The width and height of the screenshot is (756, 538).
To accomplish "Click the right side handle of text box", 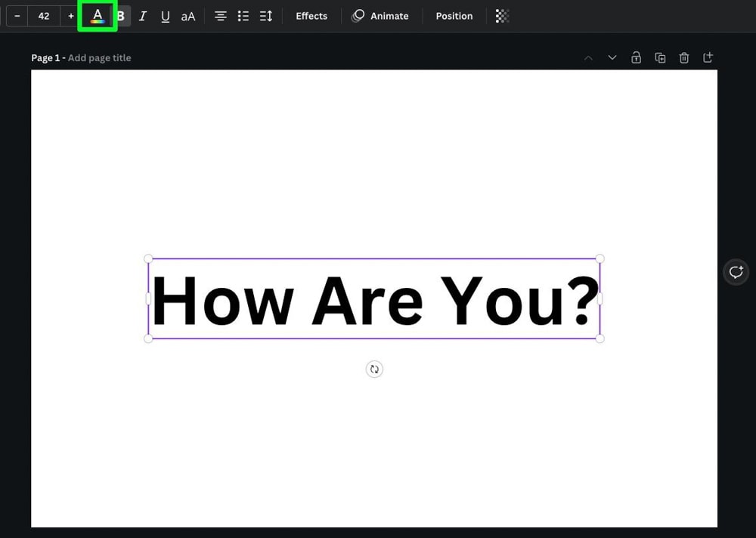I will click(x=600, y=299).
